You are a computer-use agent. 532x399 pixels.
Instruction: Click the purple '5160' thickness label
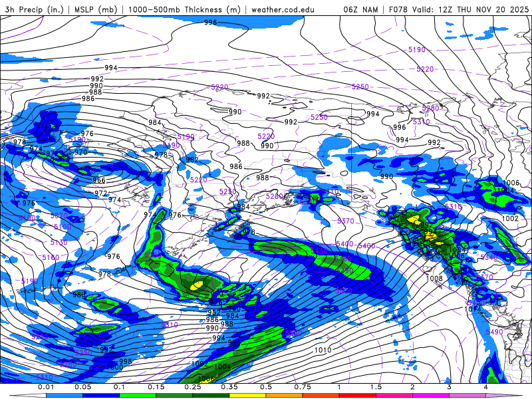click(51, 257)
